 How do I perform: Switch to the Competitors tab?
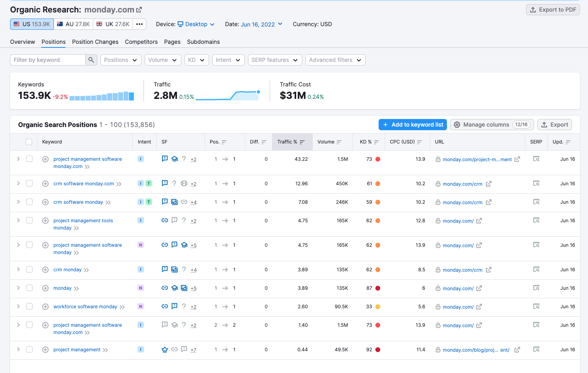pyautogui.click(x=141, y=42)
